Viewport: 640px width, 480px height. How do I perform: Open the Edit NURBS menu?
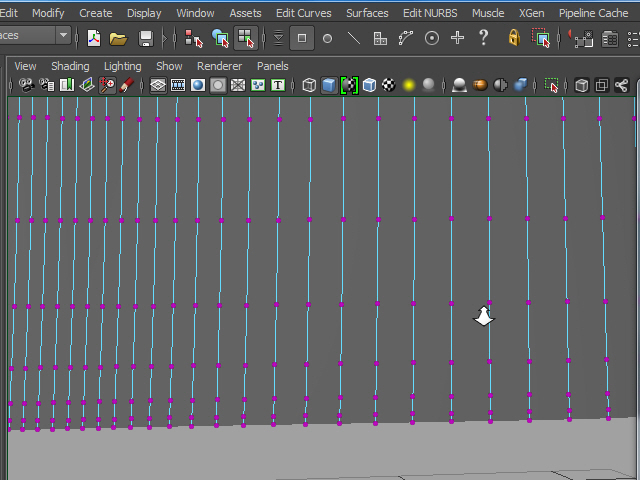(x=429, y=13)
